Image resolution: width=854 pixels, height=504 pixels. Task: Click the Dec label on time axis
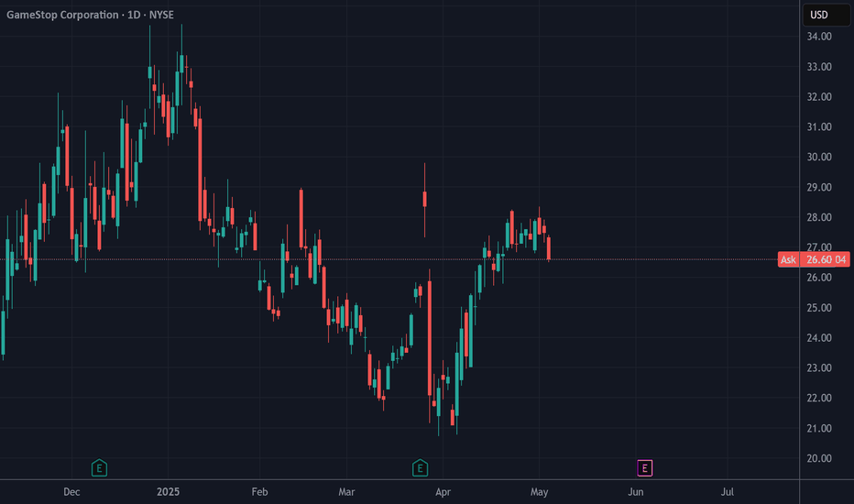pyautogui.click(x=71, y=492)
